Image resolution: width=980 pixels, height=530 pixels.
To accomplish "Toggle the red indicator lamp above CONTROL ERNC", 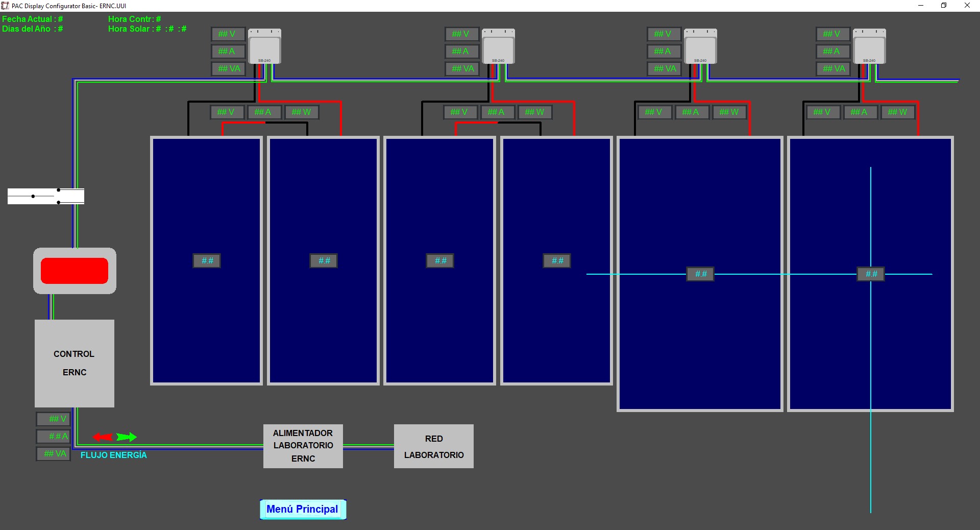I will pyautogui.click(x=75, y=271).
